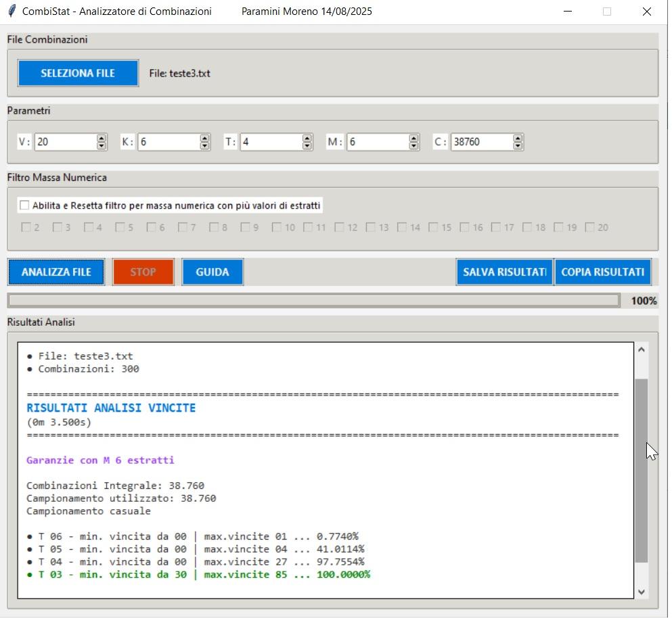Tick the checkbox labeled 13
Image resolution: width=672 pixels, height=621 pixels.
(370, 228)
